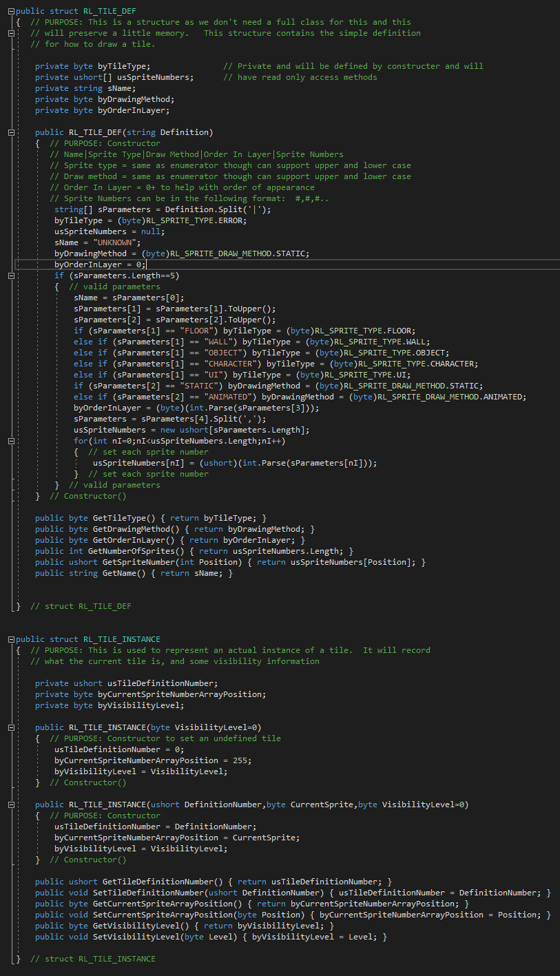Click the 'Order In Layer = 0+' comment line

click(182, 187)
